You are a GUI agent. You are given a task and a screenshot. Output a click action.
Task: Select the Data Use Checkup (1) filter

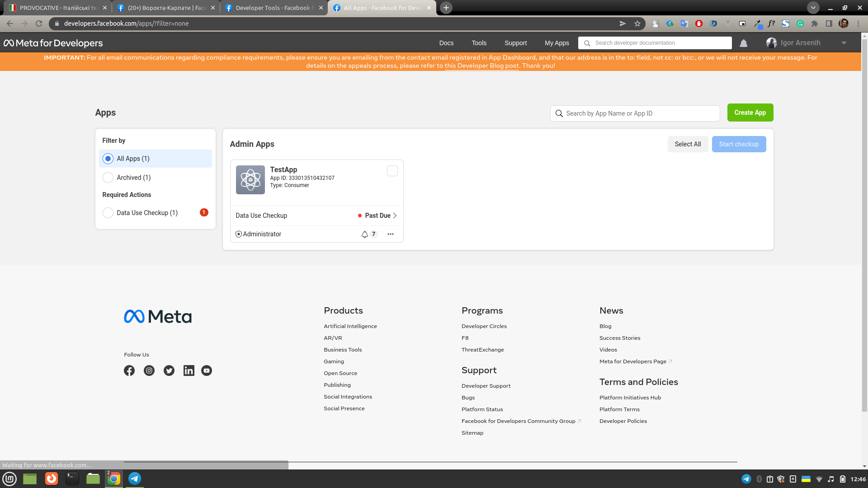(156, 213)
